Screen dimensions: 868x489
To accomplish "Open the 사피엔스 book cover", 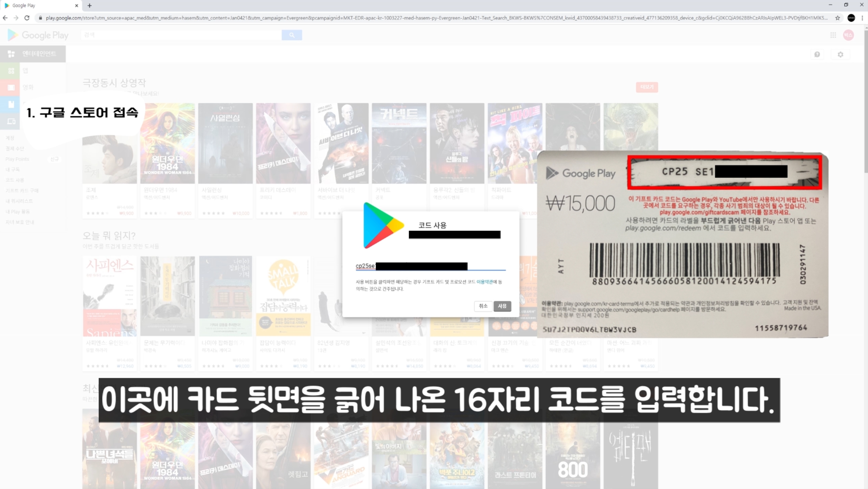I will pos(109,296).
